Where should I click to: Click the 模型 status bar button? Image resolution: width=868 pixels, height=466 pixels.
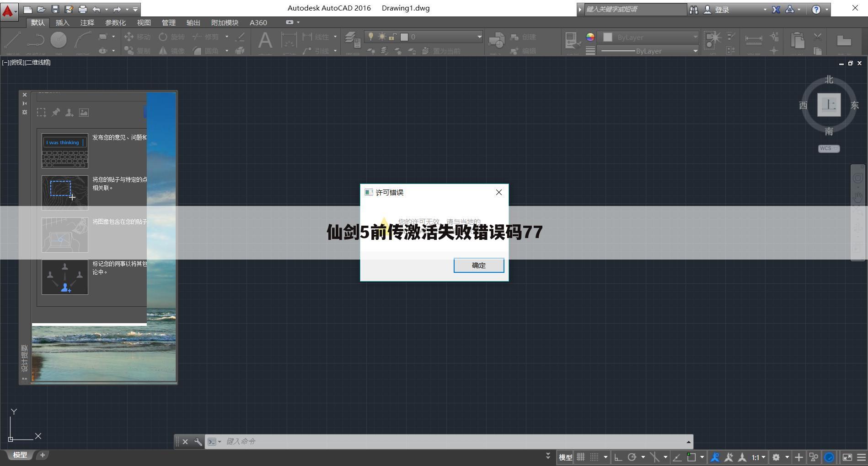click(565, 457)
